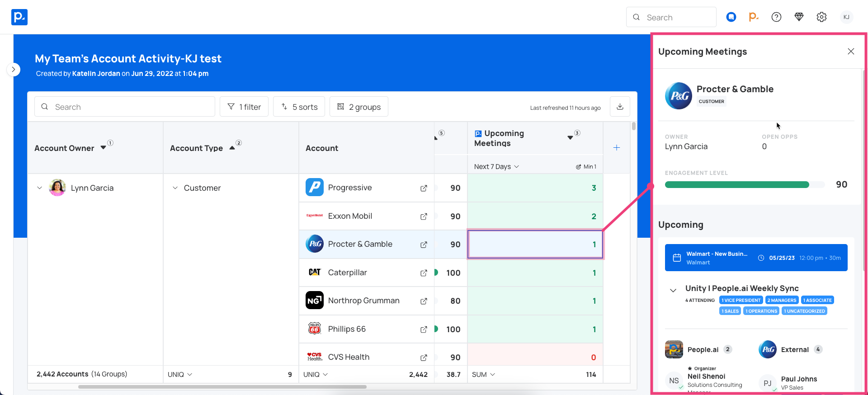Open Caterpillar account external link icon
Image resolution: width=868 pixels, height=395 pixels.
point(424,273)
